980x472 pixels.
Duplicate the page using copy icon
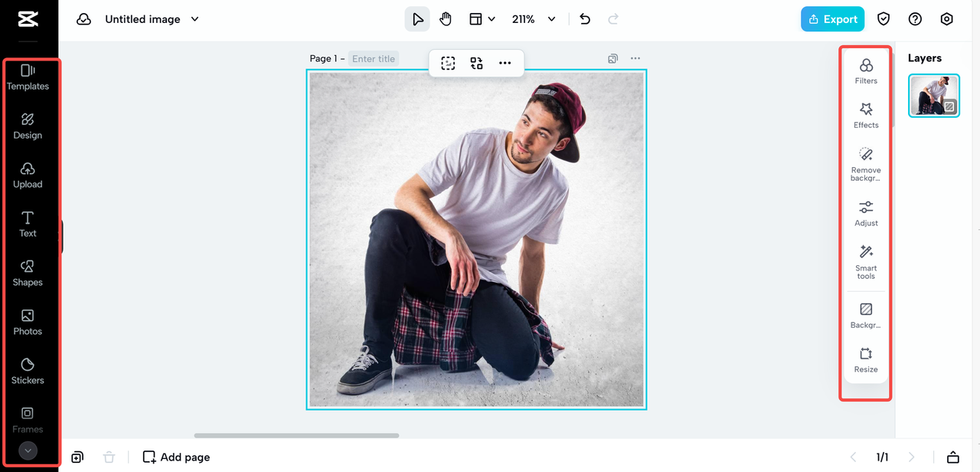click(612, 58)
